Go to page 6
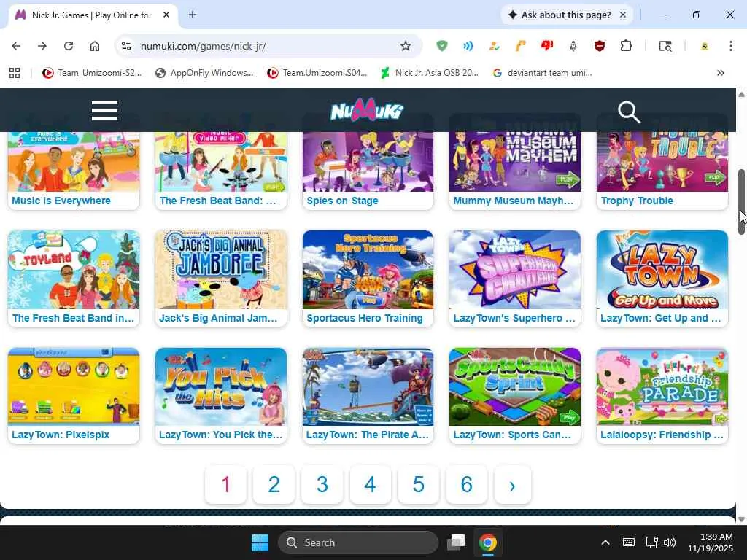747x560 pixels. 466,485
